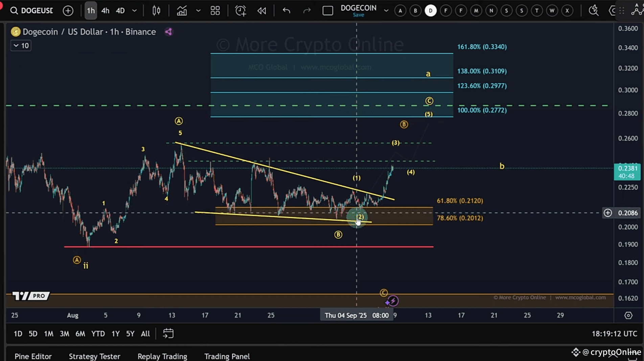
Task: Collapse the indicator legend showing 10
Action: tap(21, 45)
